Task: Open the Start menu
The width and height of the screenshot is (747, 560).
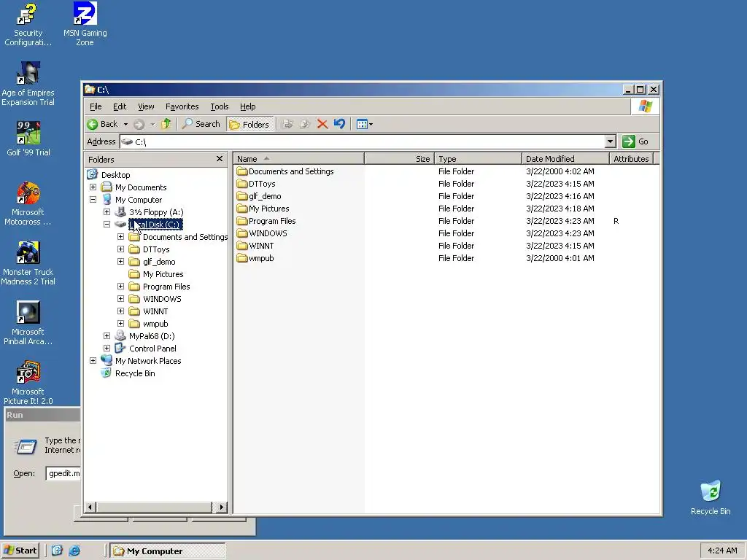Action: pyautogui.click(x=20, y=551)
